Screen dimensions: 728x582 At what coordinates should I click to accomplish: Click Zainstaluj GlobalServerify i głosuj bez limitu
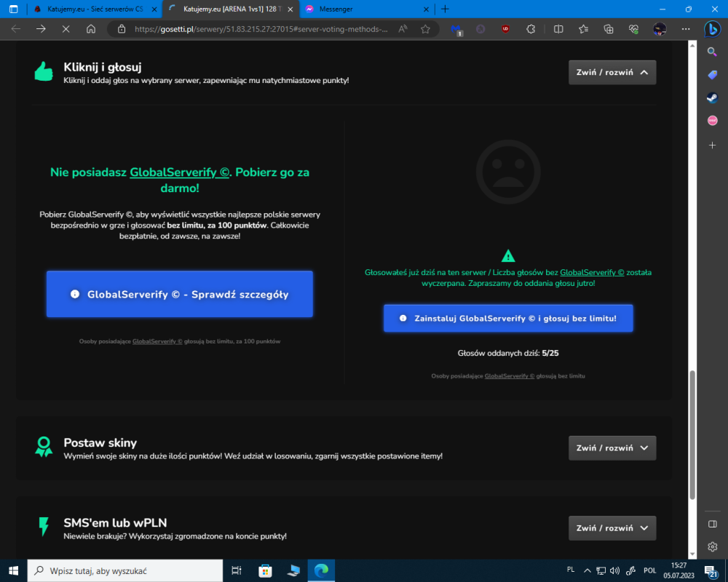[x=508, y=319]
